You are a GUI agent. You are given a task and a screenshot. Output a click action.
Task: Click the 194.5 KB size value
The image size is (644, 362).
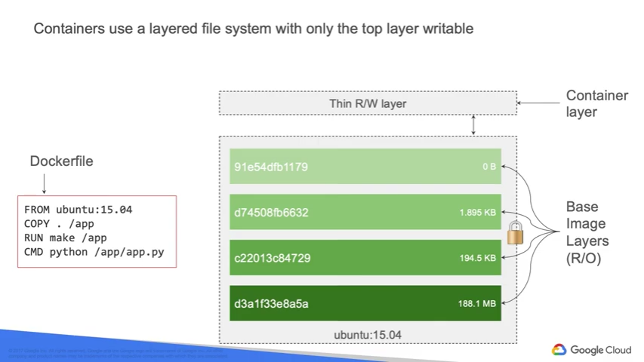tap(478, 258)
